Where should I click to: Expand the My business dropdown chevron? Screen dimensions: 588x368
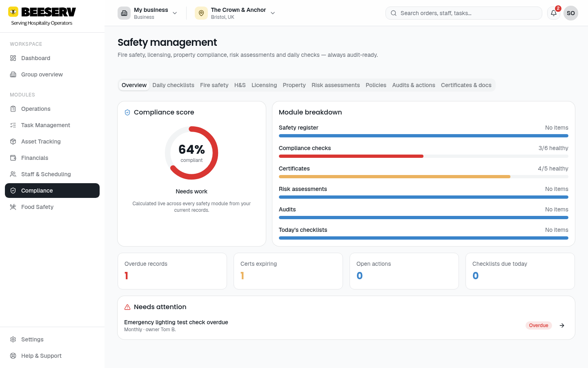175,13
